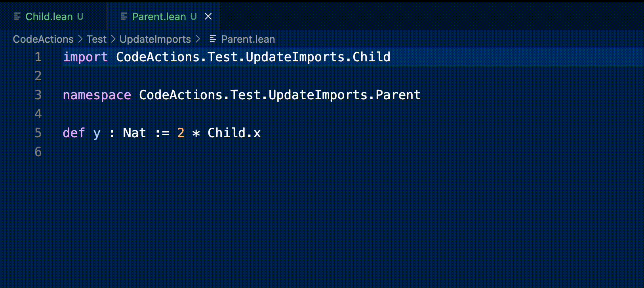Click line number 1 in the gutter

tap(38, 57)
